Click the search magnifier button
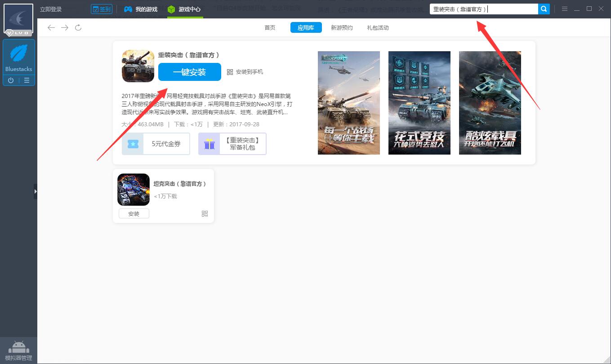Image resolution: width=611 pixels, height=364 pixels. click(x=544, y=9)
